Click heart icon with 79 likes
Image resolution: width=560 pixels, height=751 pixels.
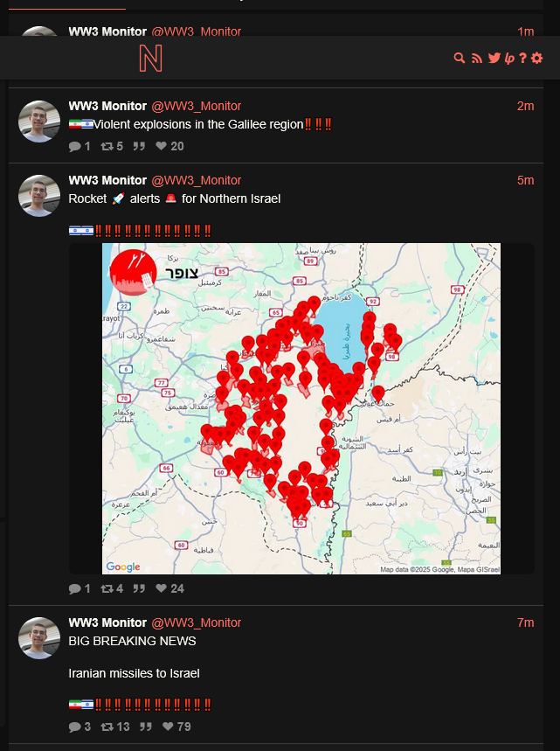tap(168, 727)
